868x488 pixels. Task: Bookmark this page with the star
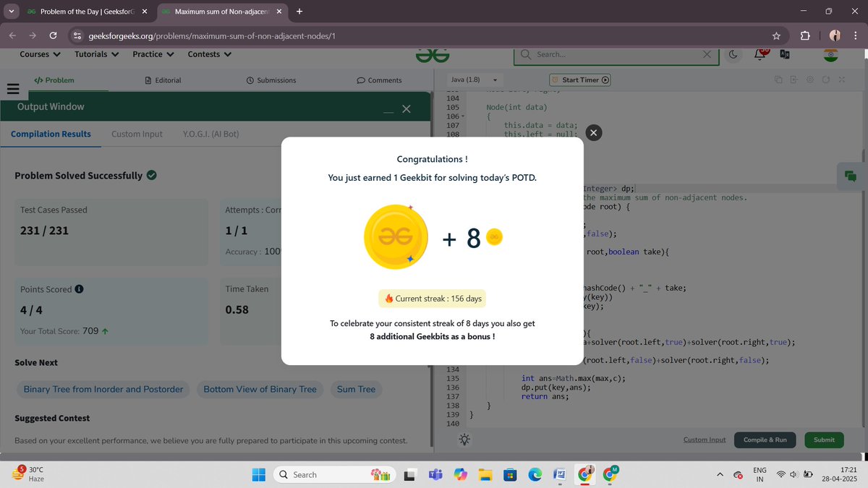[x=776, y=35]
